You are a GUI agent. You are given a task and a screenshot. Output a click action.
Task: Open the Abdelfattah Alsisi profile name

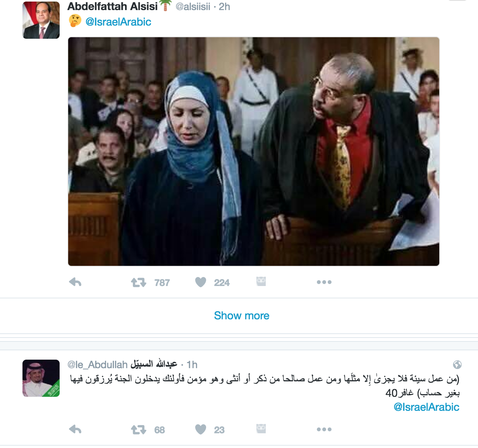(x=113, y=7)
